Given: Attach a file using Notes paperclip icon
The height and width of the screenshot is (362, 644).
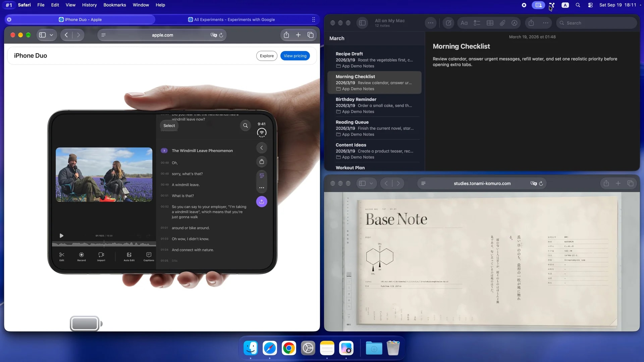Looking at the screenshot, I should [x=502, y=23].
